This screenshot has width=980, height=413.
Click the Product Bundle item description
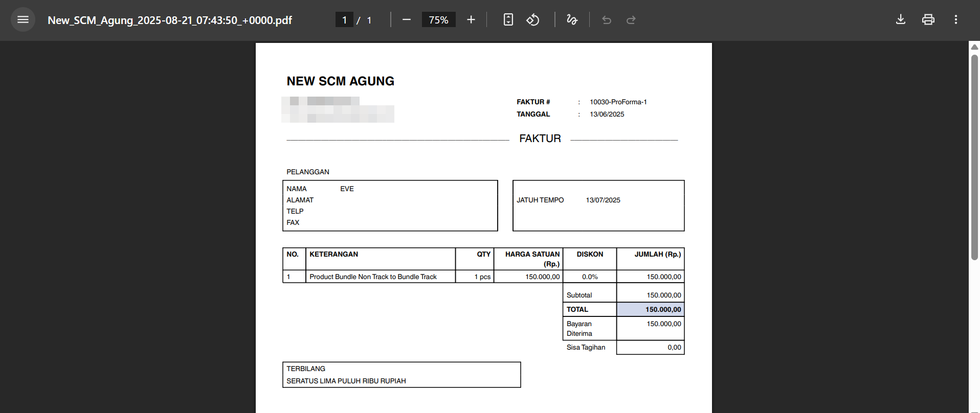[x=373, y=277]
